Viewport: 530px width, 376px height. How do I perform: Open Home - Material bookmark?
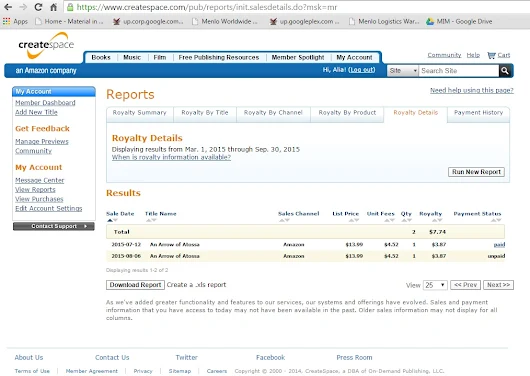(69, 21)
